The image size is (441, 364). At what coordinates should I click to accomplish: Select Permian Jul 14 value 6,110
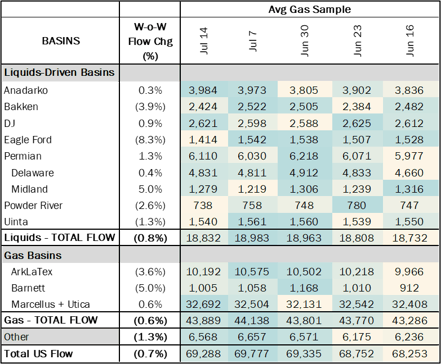[203, 156]
